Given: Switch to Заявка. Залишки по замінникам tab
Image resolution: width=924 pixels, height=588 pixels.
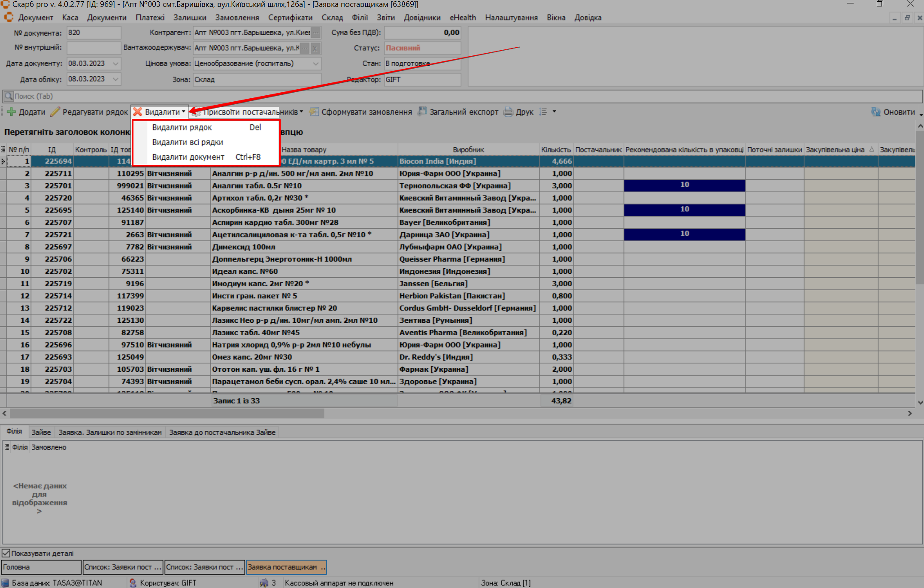Looking at the screenshot, I should (x=110, y=432).
